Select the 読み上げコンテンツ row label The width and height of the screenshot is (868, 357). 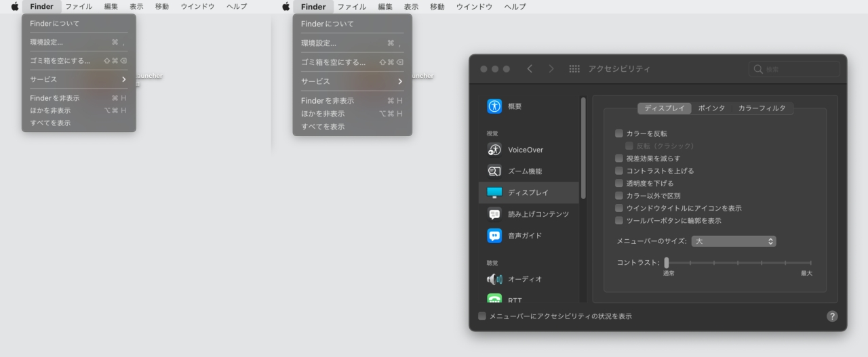point(538,214)
